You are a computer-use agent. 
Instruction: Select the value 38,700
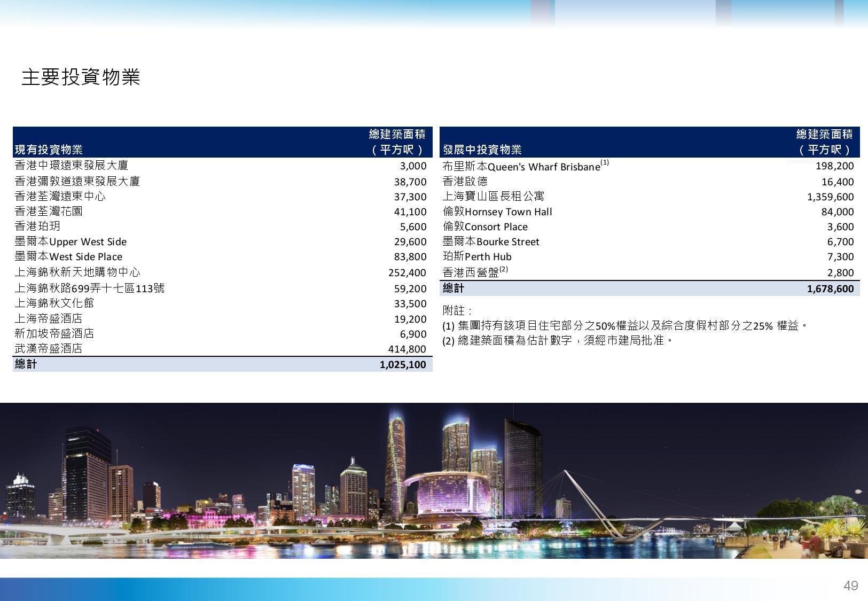(x=410, y=182)
